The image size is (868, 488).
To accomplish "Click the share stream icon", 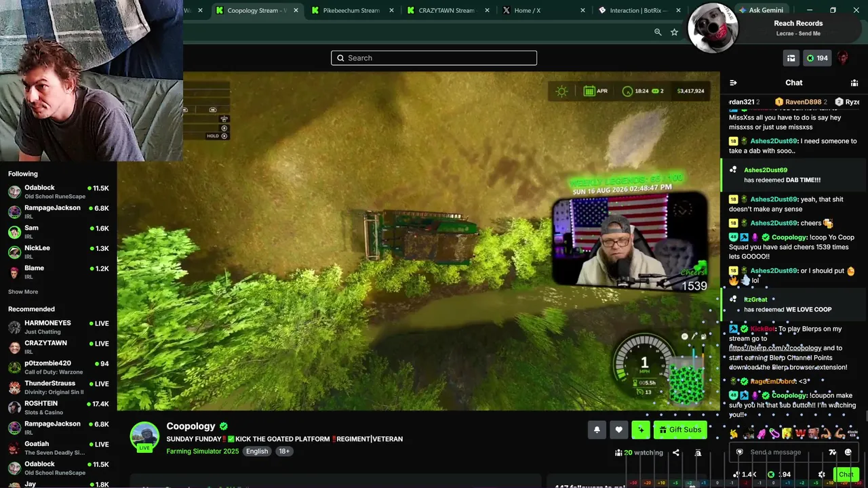I will coord(675,453).
